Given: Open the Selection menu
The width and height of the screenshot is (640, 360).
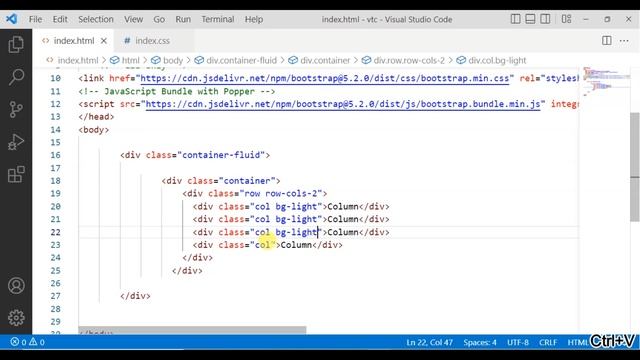Looking at the screenshot, I should 96,19.
